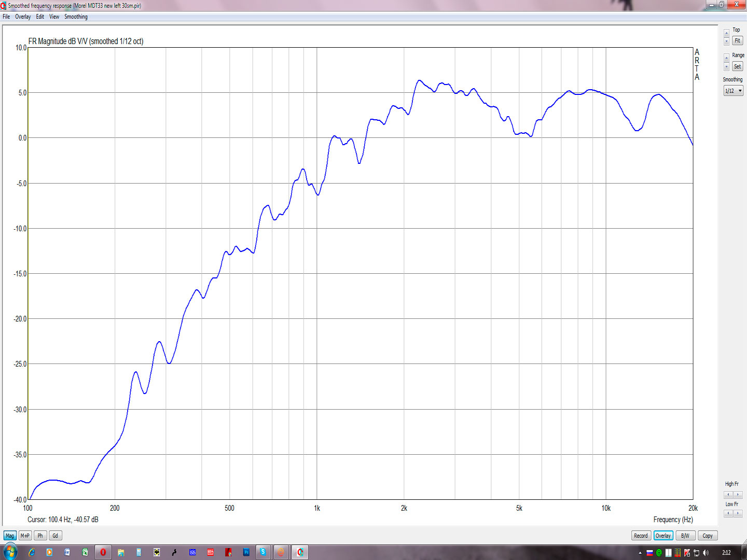747x560 pixels.
Task: Click the Set range button
Action: (x=737, y=66)
